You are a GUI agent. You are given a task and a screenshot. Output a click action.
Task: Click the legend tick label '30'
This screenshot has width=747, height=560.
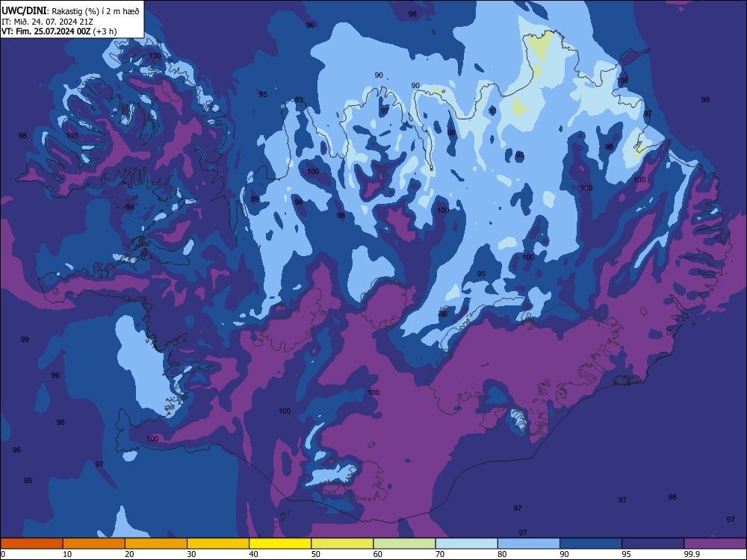tap(191, 554)
